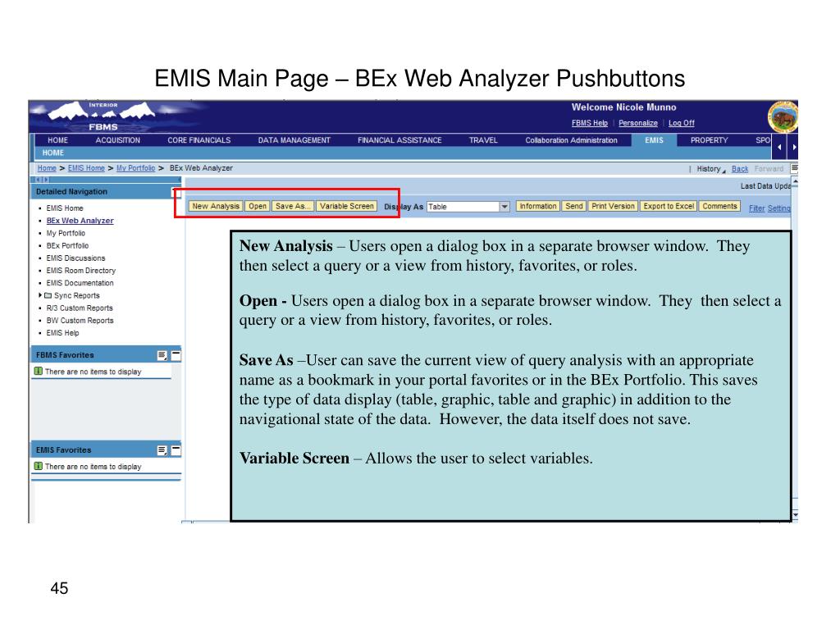Collapse EMIS Favorites panel
The image size is (840, 630).
click(x=176, y=450)
